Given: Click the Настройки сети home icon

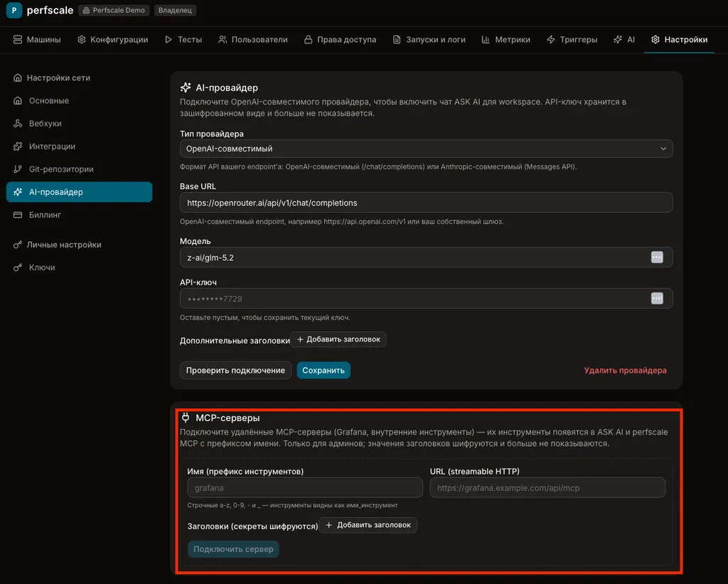Looking at the screenshot, I should [x=18, y=78].
